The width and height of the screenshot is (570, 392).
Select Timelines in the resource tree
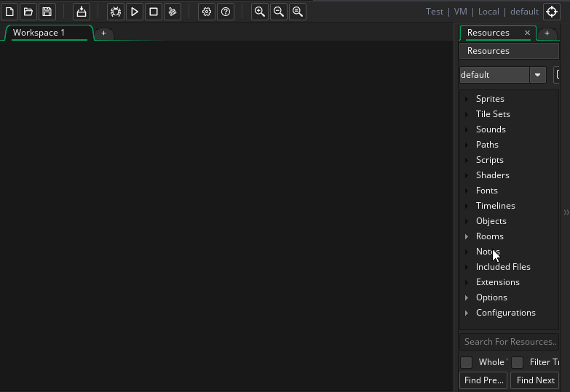[496, 206]
